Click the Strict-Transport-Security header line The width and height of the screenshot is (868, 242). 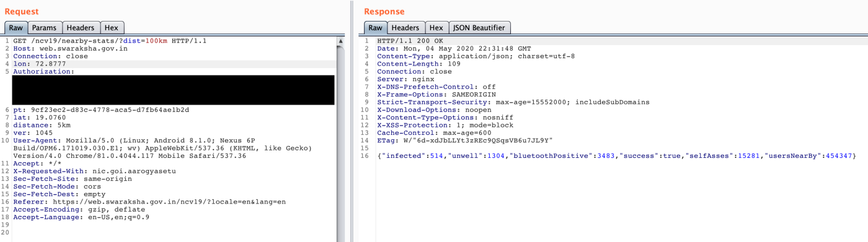pyautogui.click(x=513, y=102)
